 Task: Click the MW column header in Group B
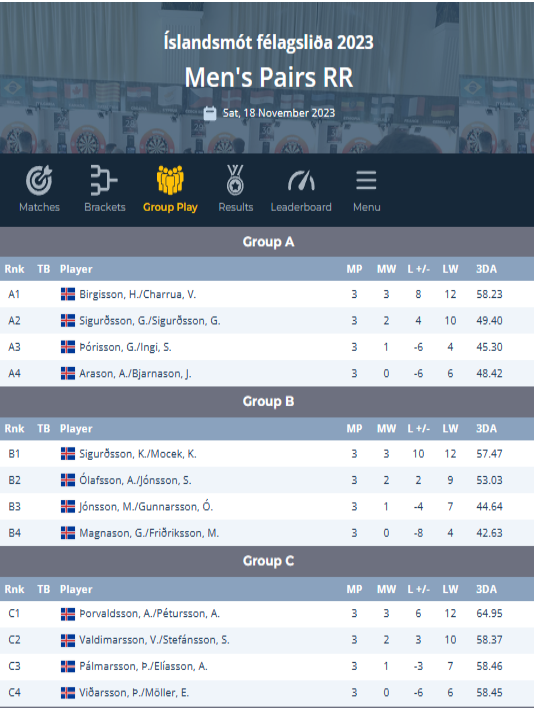click(386, 429)
